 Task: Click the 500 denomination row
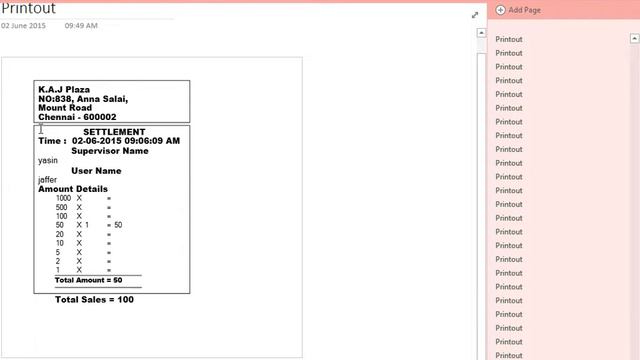pos(83,207)
